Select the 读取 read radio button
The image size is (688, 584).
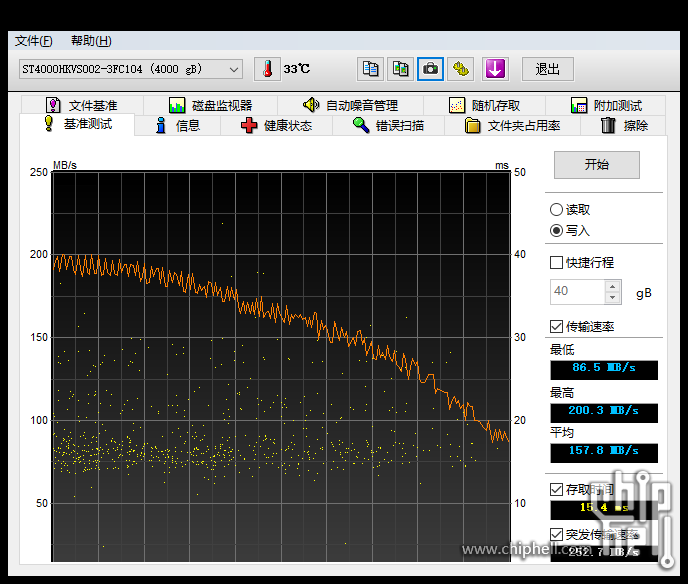point(556,210)
